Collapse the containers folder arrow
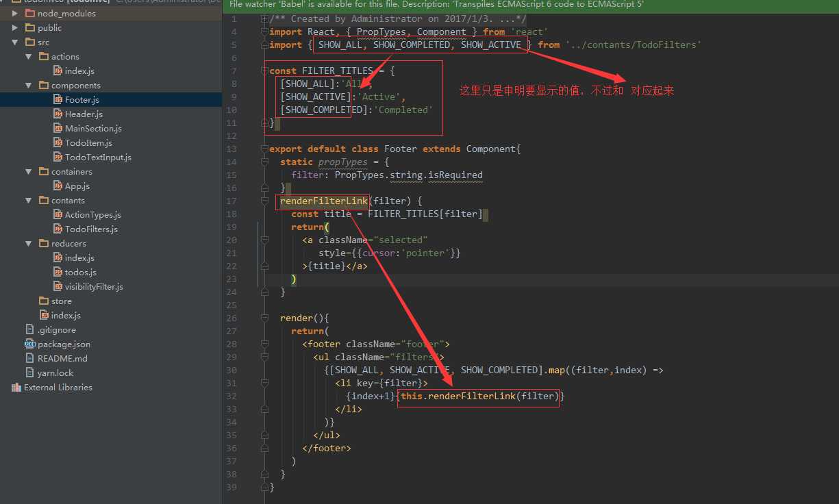 tap(29, 171)
